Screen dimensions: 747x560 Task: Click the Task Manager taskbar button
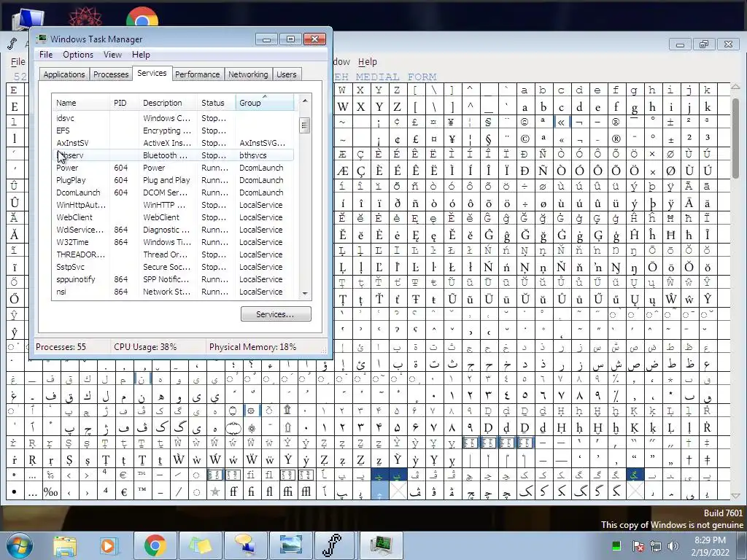click(x=381, y=545)
